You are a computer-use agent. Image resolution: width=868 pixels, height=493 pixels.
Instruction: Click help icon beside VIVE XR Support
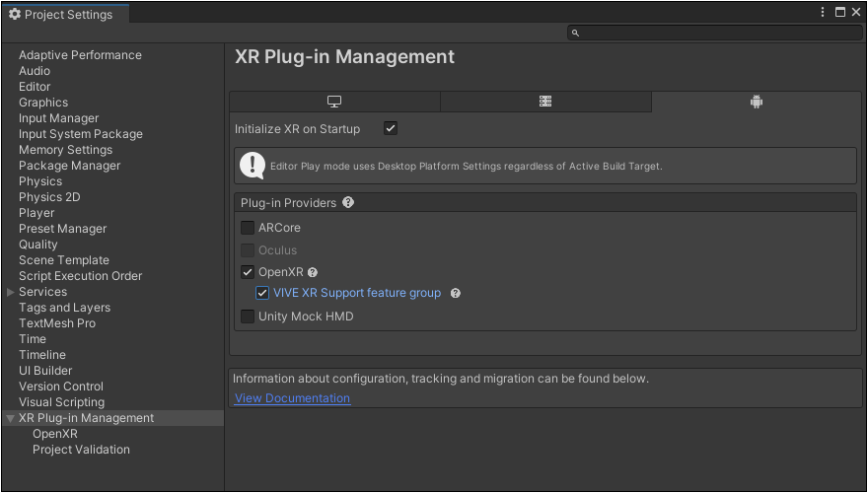click(x=456, y=294)
